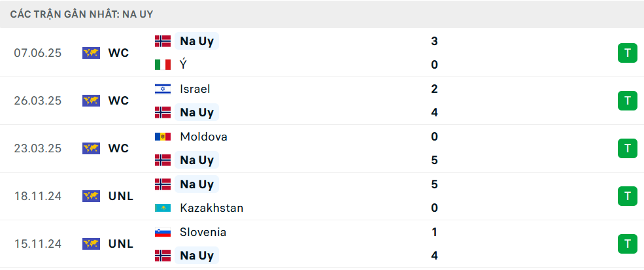Open the Slovenia team link
Image resolution: width=644 pixels, height=270 pixels.
click(203, 232)
